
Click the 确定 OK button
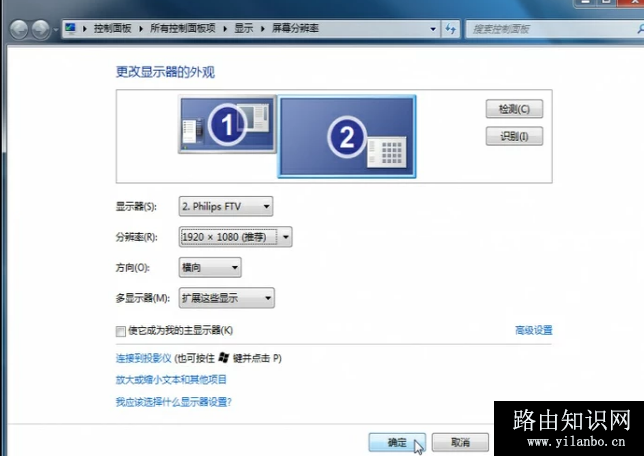(x=397, y=442)
